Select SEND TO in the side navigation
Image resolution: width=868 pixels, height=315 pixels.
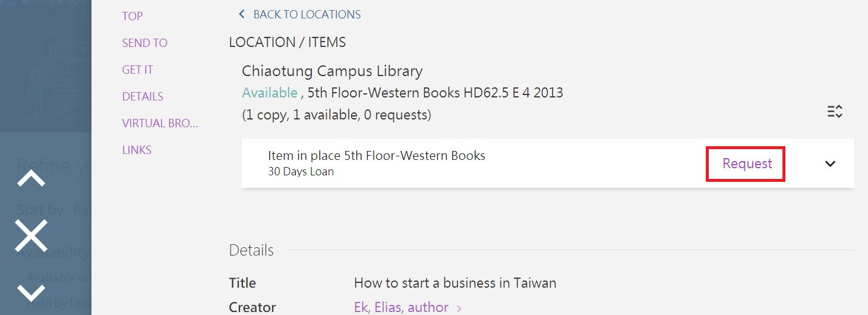145,43
